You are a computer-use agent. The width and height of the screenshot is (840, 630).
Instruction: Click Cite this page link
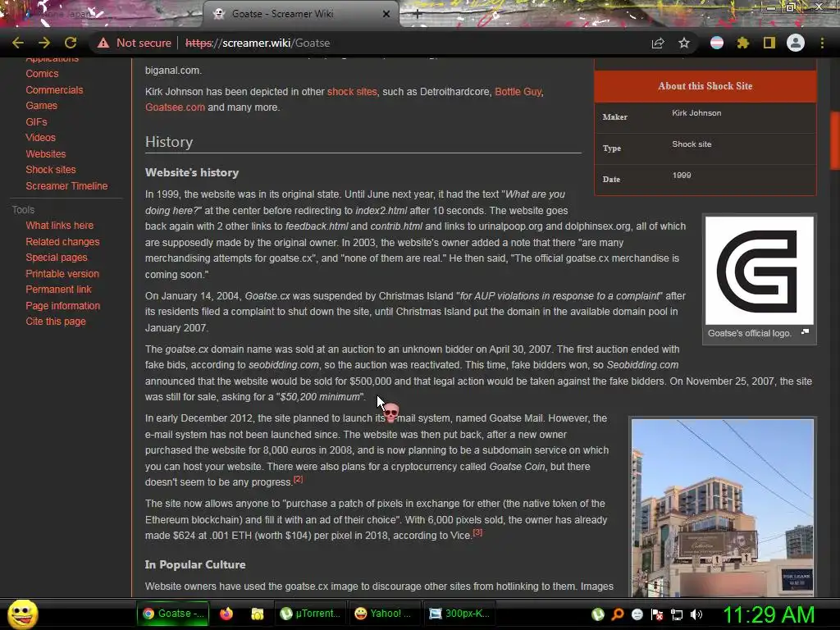(56, 322)
